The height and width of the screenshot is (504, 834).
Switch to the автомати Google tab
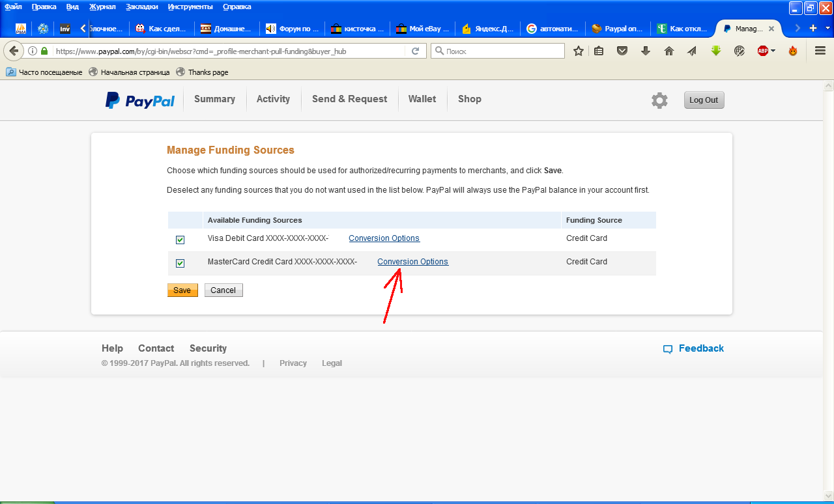coord(553,29)
